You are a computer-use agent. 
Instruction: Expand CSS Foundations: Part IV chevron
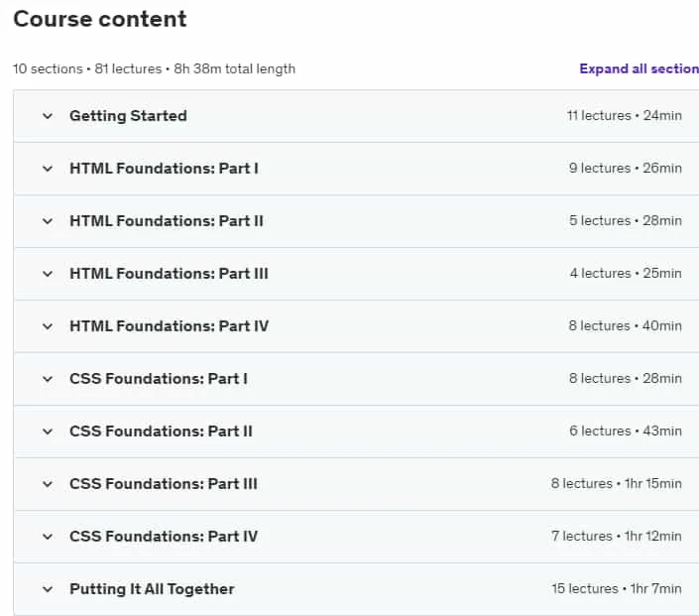click(48, 537)
